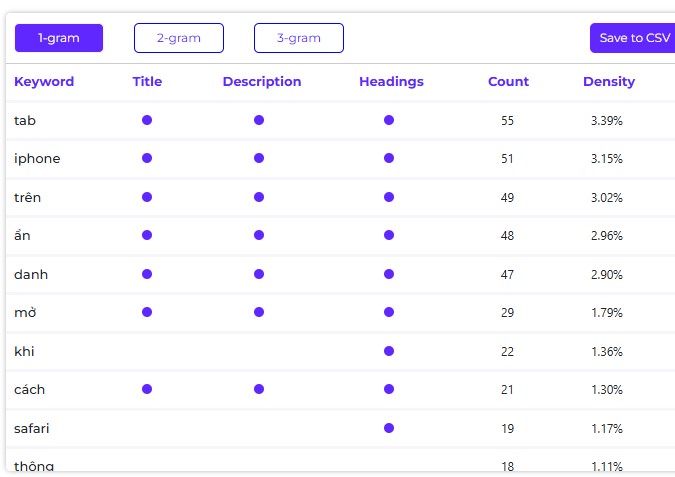Click the Headings column header

tap(391, 82)
